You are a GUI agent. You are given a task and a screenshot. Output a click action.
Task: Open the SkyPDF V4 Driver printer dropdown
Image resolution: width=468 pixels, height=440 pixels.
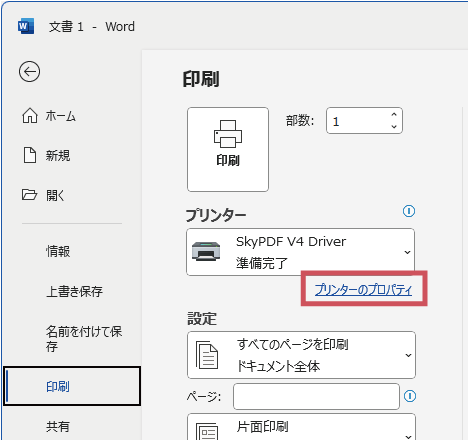(300, 252)
